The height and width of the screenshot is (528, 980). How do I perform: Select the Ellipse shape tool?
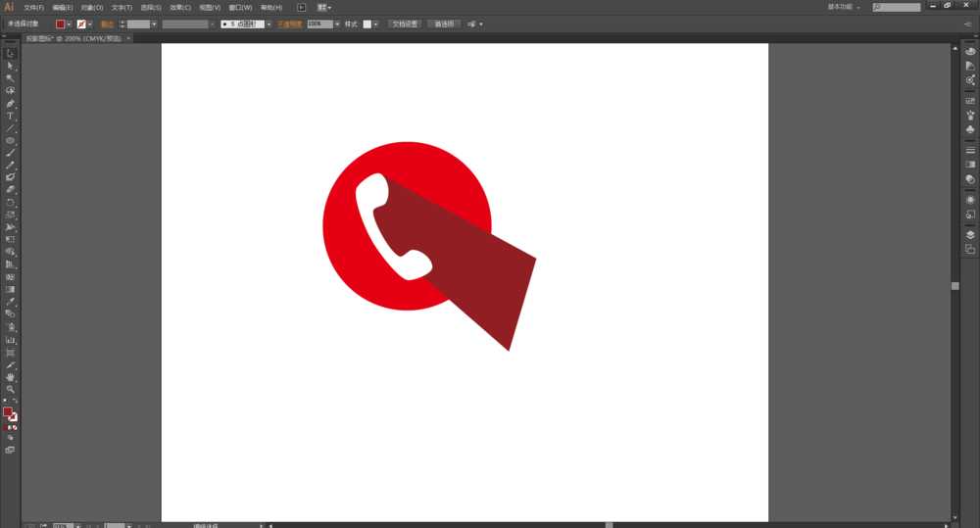tap(11, 140)
